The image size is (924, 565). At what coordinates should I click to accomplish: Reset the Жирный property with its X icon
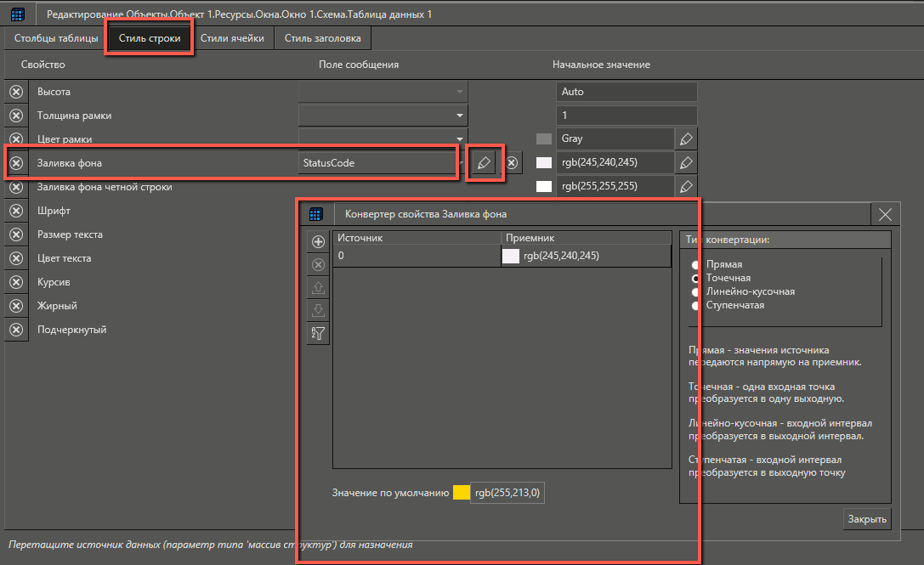pyautogui.click(x=16, y=306)
